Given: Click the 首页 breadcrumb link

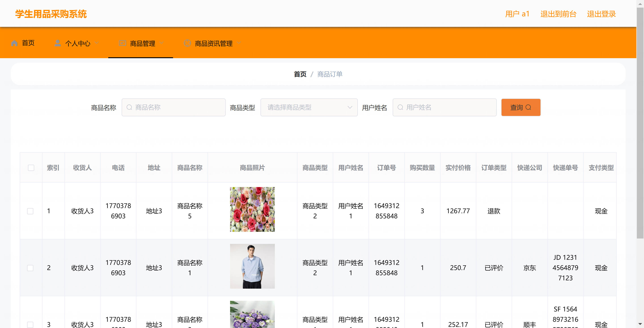Looking at the screenshot, I should (x=300, y=74).
